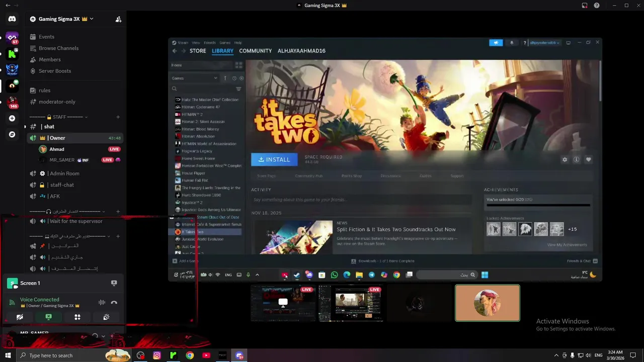
Task: Click the achievements progress bar
Action: click(x=537, y=205)
